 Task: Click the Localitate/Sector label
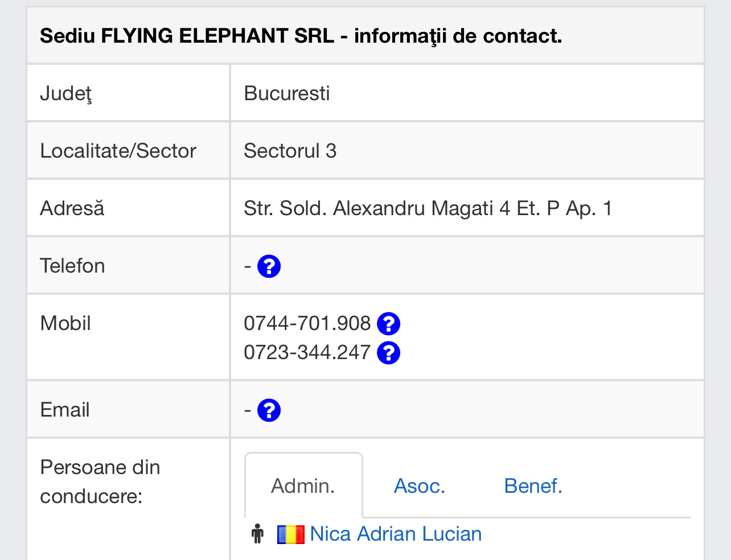click(118, 151)
